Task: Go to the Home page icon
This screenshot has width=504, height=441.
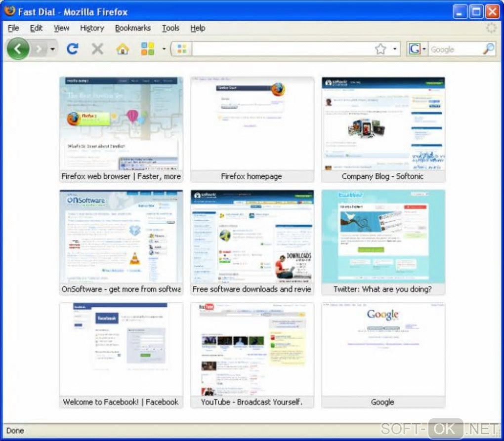Action: tap(123, 49)
